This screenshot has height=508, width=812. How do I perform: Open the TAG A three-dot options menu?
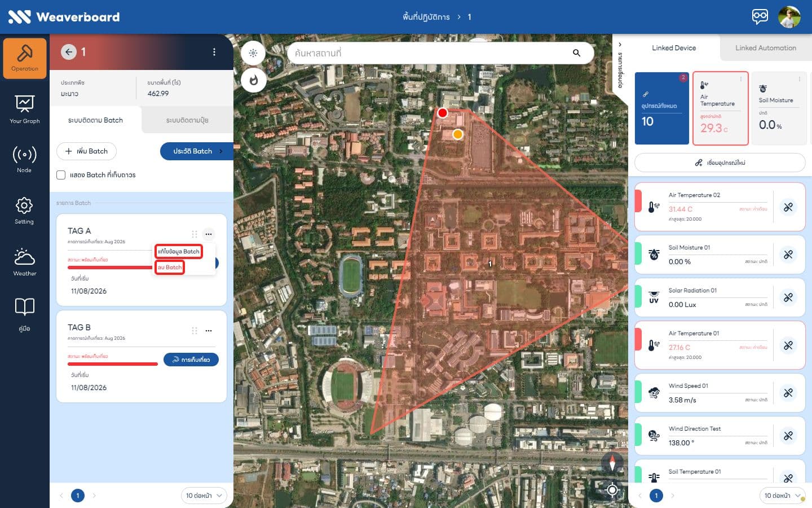(209, 234)
